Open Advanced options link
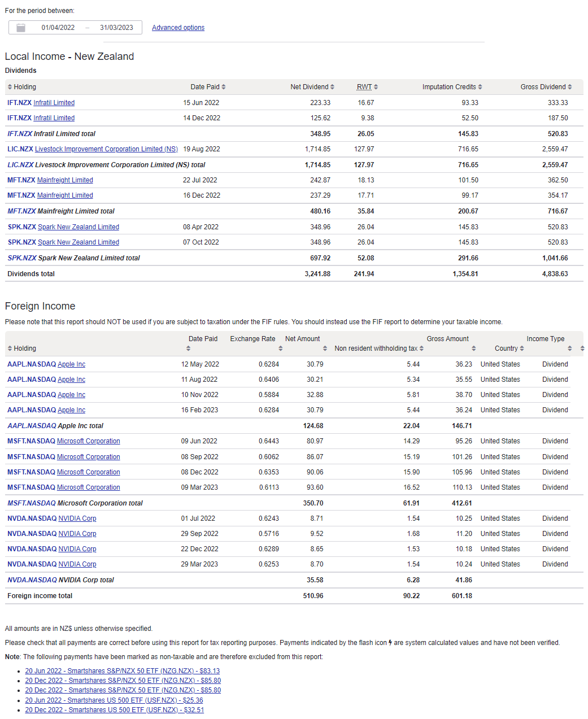Image resolution: width=588 pixels, height=719 pixels. point(178,28)
